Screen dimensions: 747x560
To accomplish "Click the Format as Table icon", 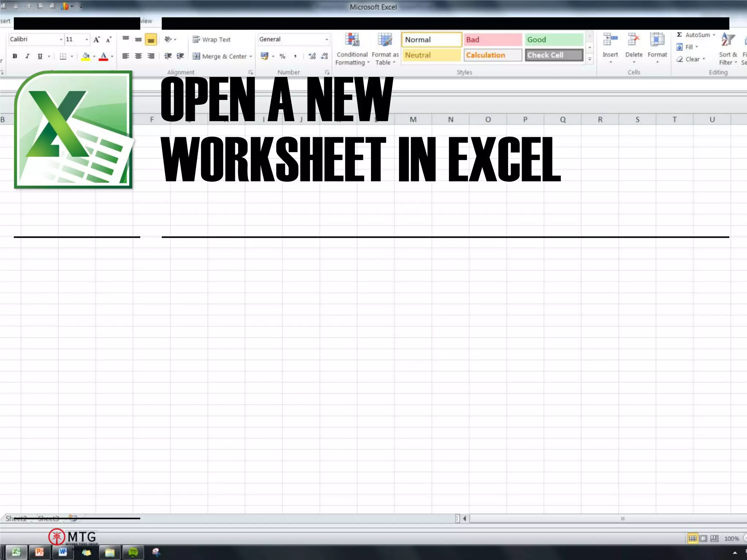I will pos(385,40).
